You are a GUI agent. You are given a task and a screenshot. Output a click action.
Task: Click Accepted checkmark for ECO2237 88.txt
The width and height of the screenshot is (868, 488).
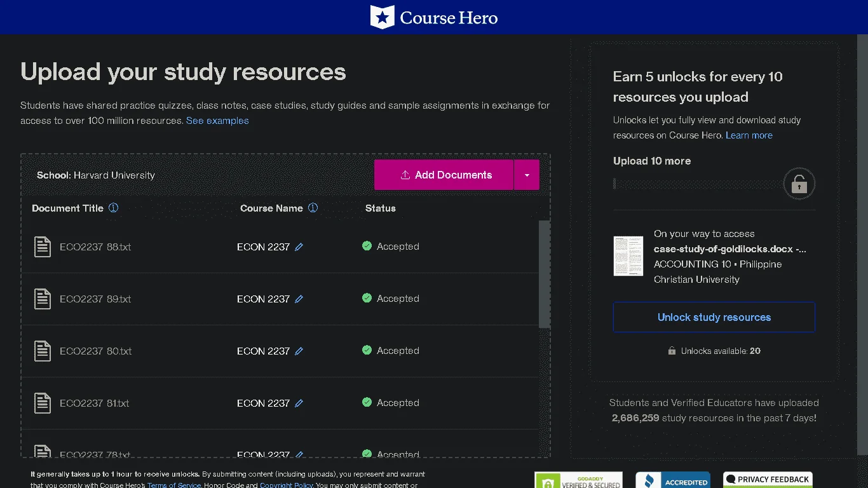coord(367,246)
